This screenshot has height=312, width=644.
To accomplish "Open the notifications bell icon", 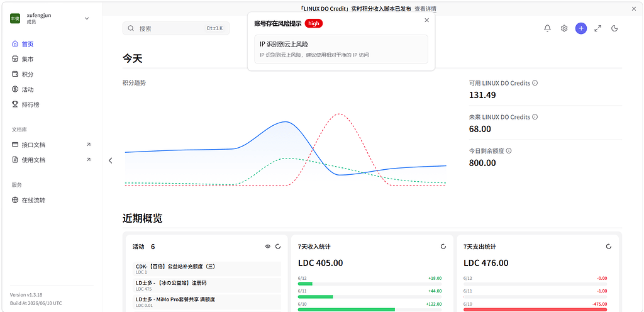I will [x=547, y=28].
